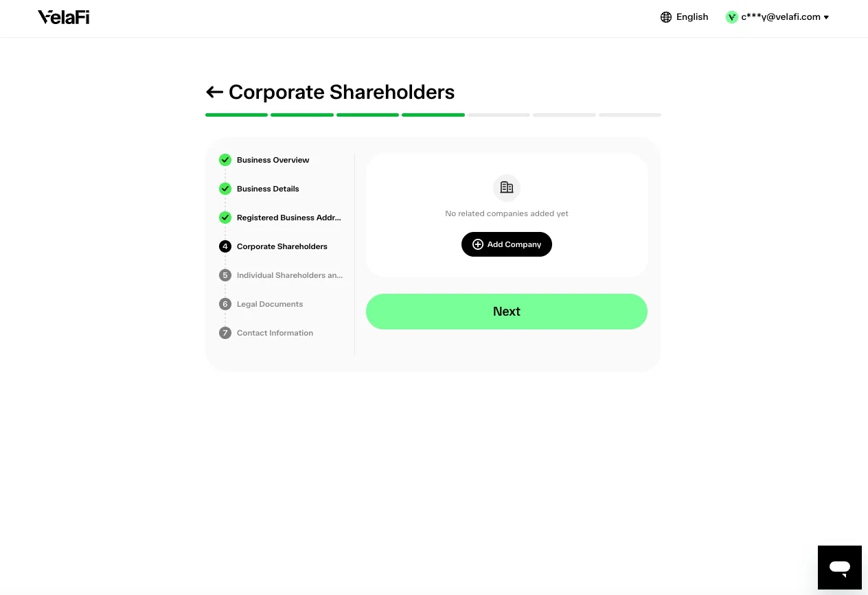868x595 pixels.
Task: Click the green account avatar icon
Action: (x=731, y=17)
